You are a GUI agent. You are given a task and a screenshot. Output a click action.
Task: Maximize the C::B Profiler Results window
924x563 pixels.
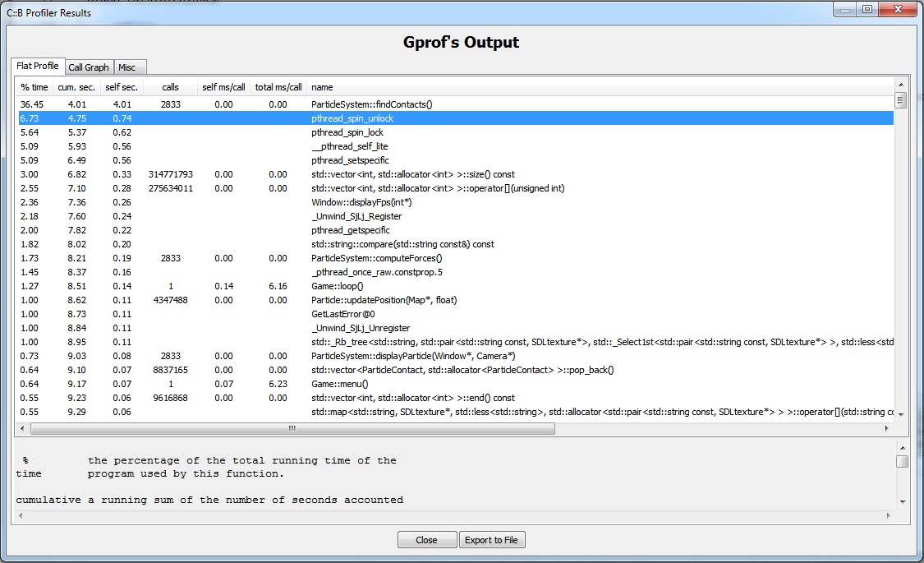tap(867, 9)
